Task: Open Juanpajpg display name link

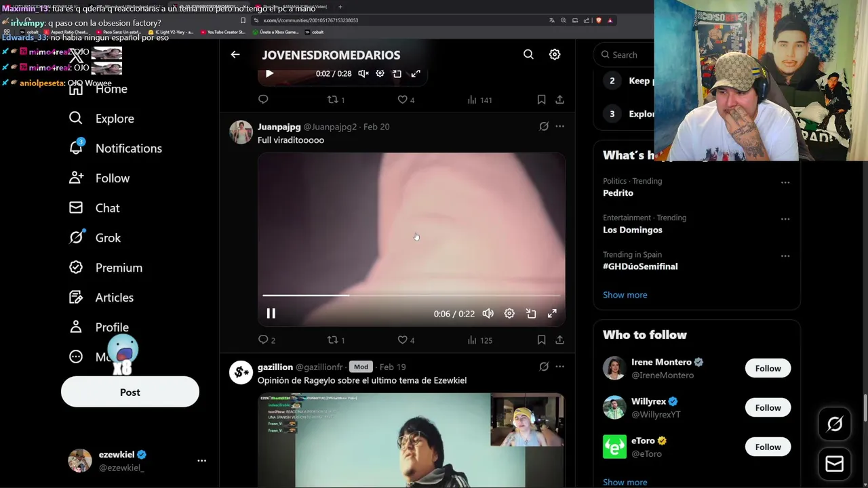Action: 279,127
